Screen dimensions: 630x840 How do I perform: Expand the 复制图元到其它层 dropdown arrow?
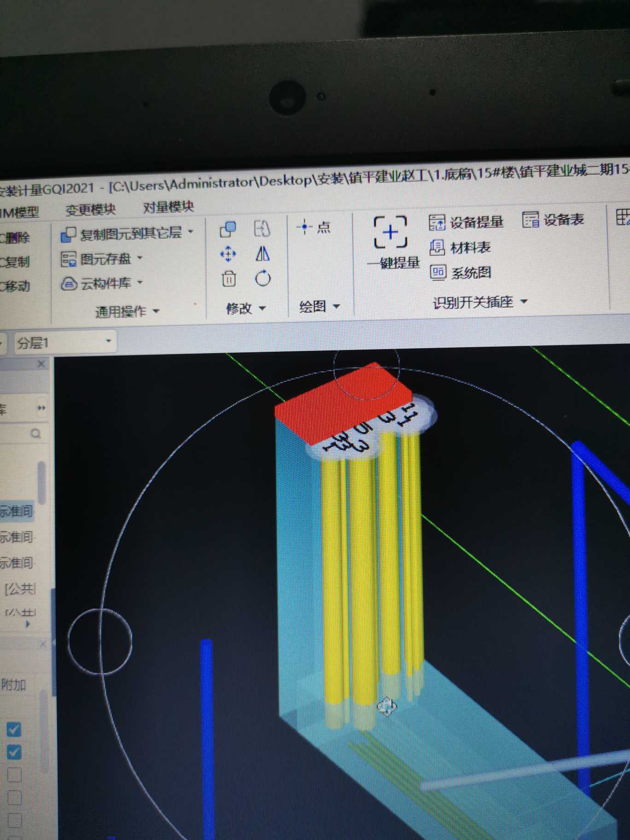pyautogui.click(x=191, y=232)
